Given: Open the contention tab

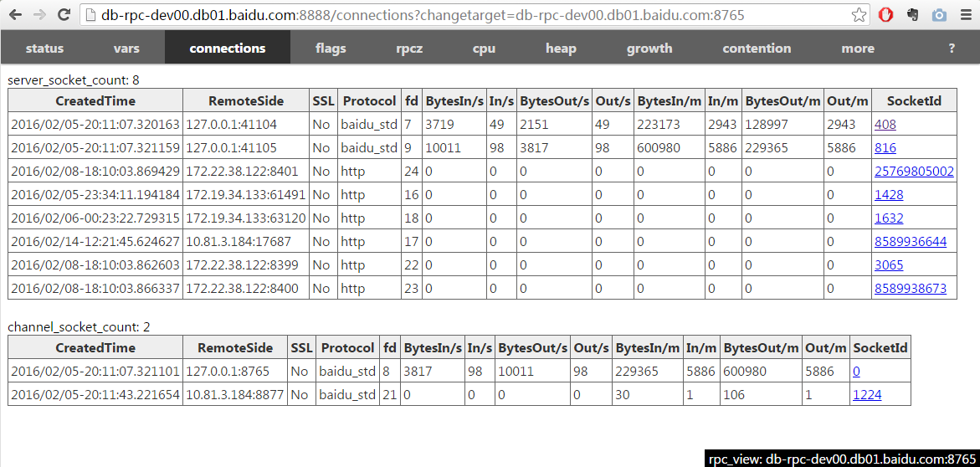Looking at the screenshot, I should tap(757, 49).
